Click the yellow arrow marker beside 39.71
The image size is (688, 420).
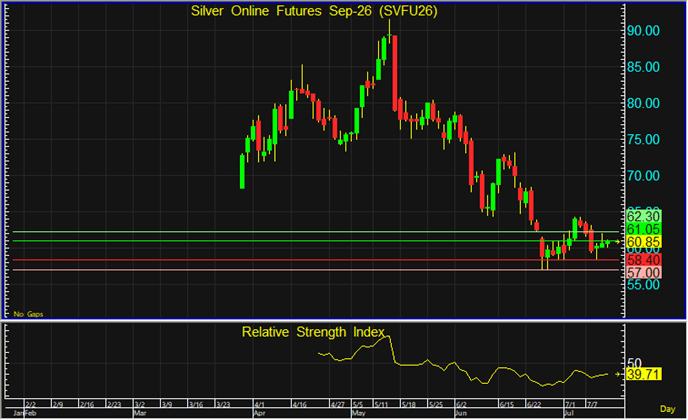tap(618, 374)
